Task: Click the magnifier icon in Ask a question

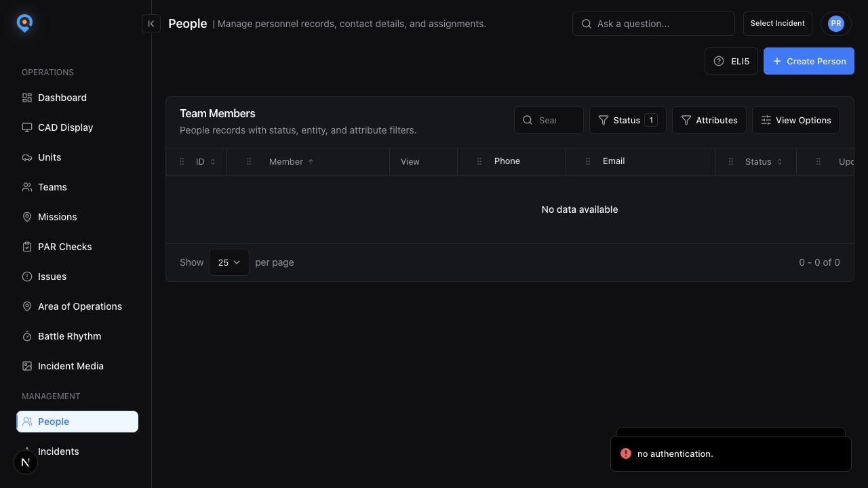Action: [587, 24]
